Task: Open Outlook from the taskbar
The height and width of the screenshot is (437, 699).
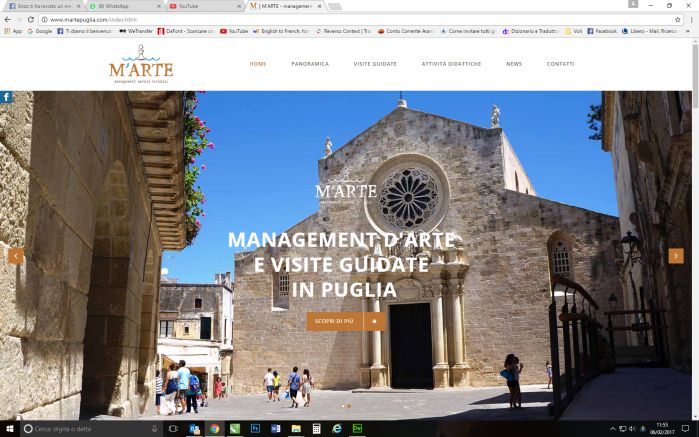Action: pos(194,429)
